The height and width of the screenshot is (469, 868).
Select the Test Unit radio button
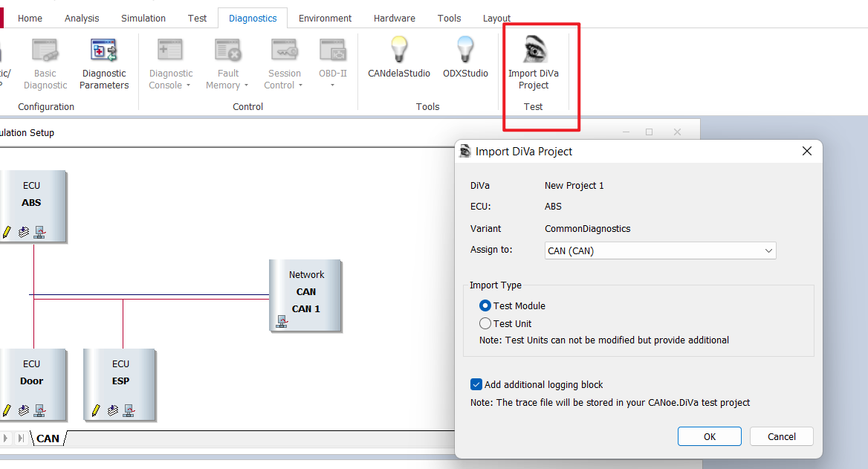tap(485, 323)
